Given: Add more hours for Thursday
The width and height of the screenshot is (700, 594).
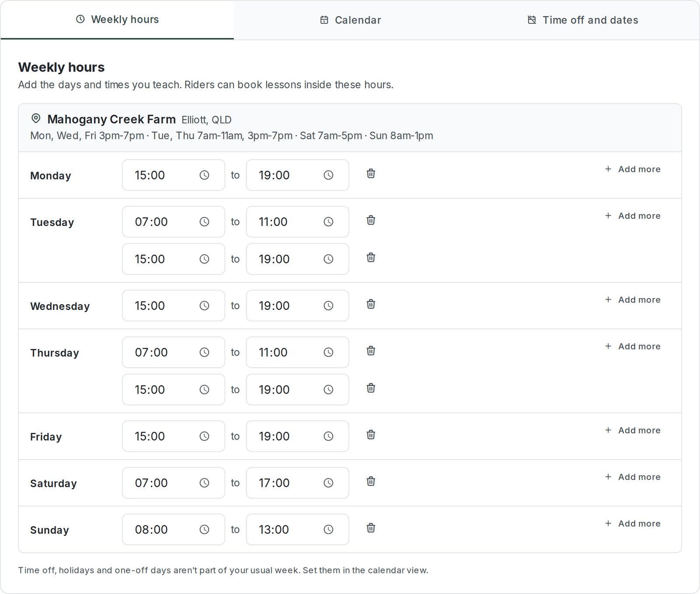Looking at the screenshot, I should pos(633,346).
